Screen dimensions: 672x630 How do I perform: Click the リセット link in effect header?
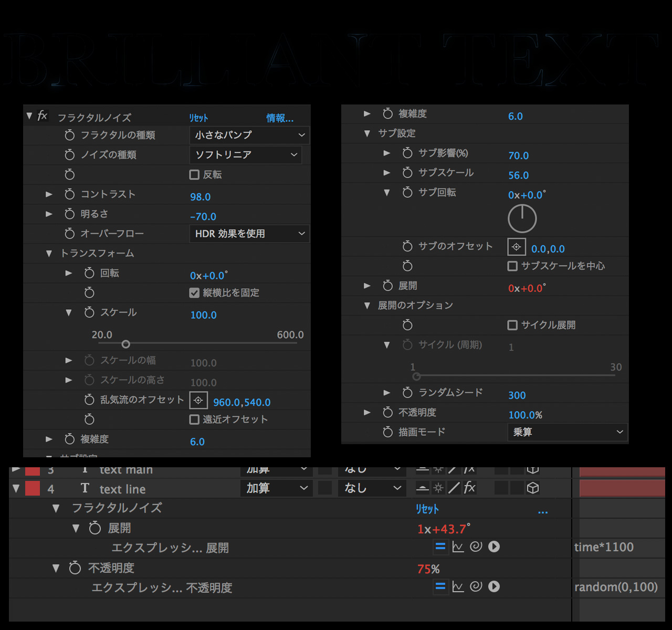[198, 118]
